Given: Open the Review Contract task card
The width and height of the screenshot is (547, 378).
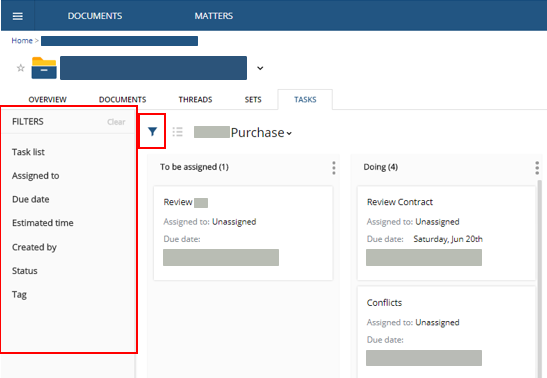Looking at the screenshot, I should (446, 233).
